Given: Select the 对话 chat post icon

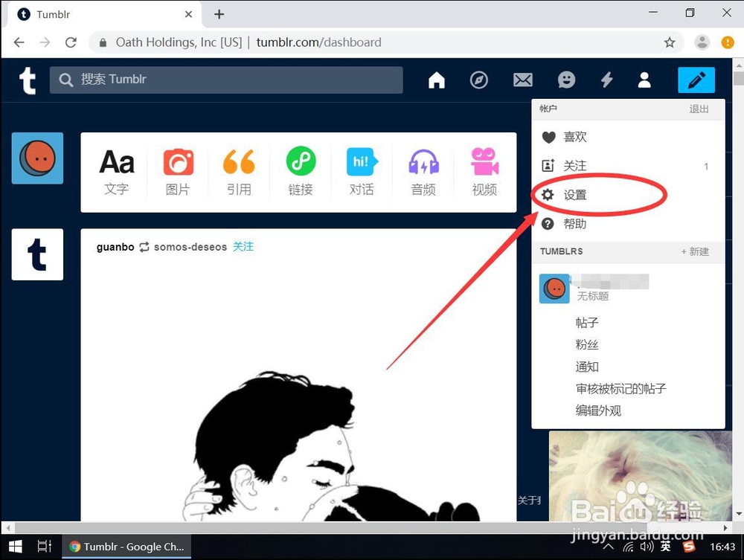Looking at the screenshot, I should pyautogui.click(x=362, y=161).
